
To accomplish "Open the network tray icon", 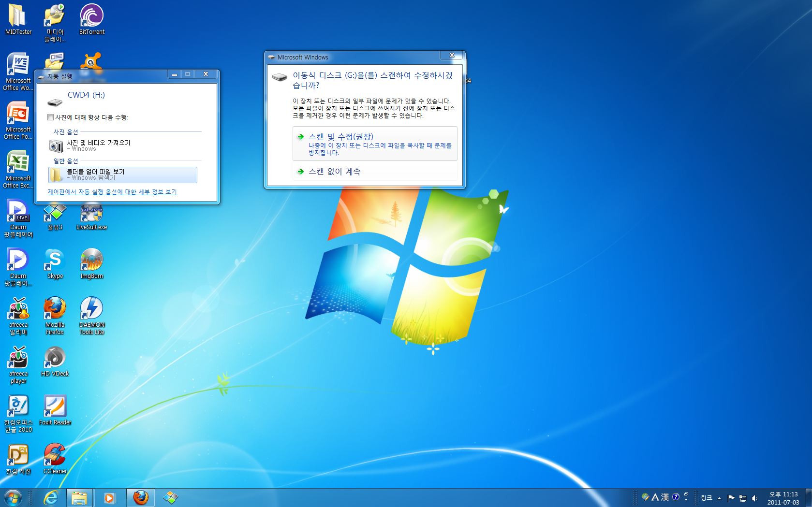I will pos(743,498).
